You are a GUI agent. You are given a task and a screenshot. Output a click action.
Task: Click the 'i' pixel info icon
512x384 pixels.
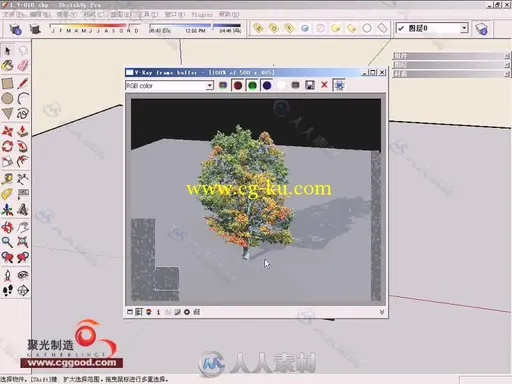158,312
